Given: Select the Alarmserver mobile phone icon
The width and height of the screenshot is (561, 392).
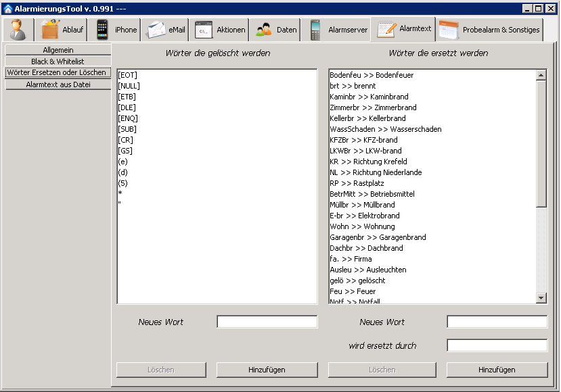Looking at the screenshot, I should 315,30.
